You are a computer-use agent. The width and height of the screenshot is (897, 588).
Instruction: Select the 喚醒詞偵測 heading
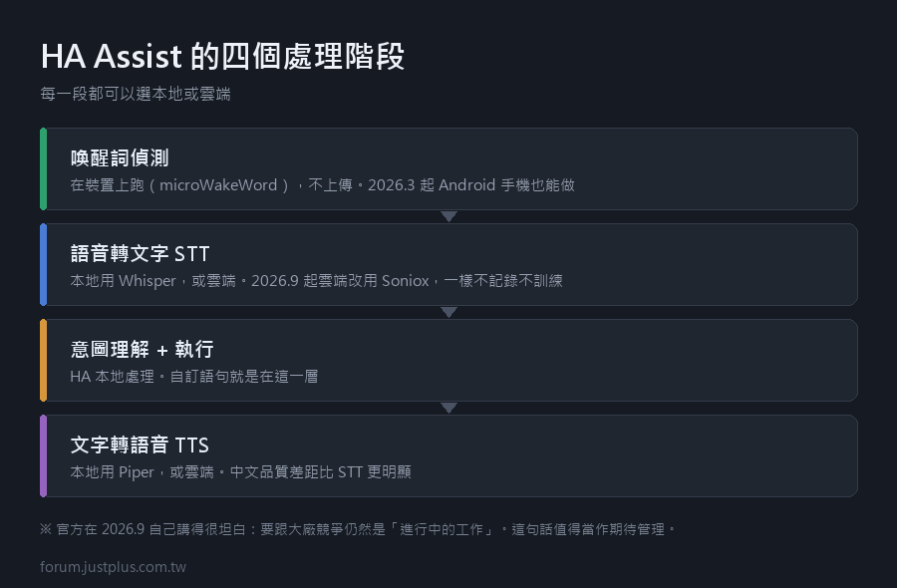(x=120, y=157)
